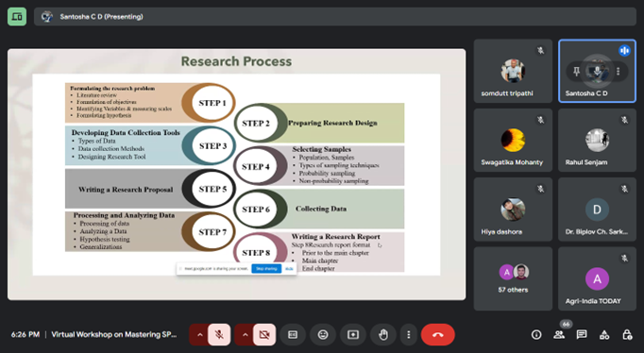
Task: Open emoji reactions picker
Action: [x=323, y=335]
